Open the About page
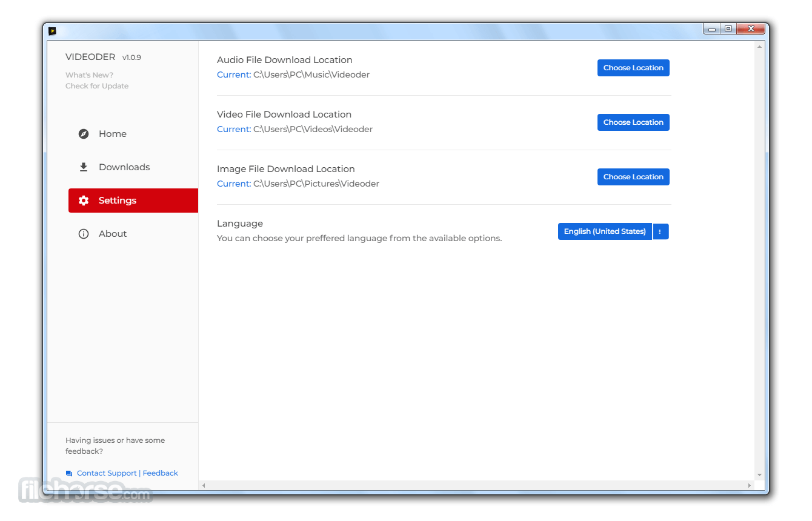 (x=133, y=234)
